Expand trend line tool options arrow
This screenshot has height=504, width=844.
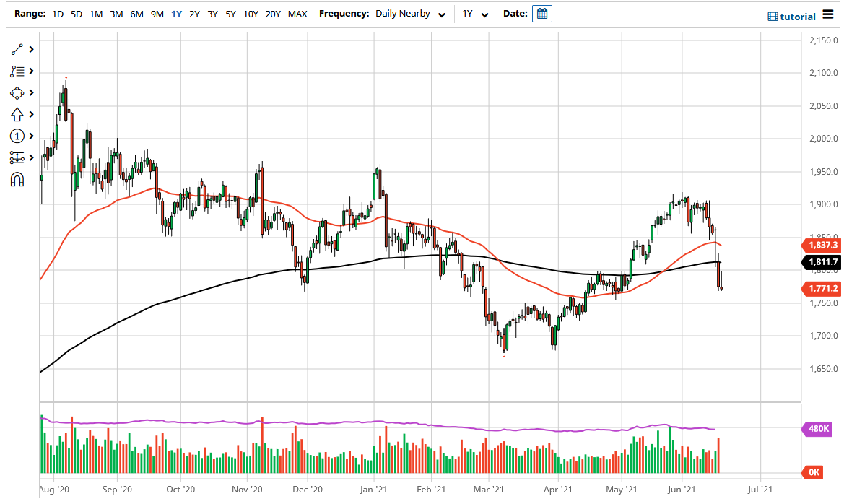(x=31, y=50)
